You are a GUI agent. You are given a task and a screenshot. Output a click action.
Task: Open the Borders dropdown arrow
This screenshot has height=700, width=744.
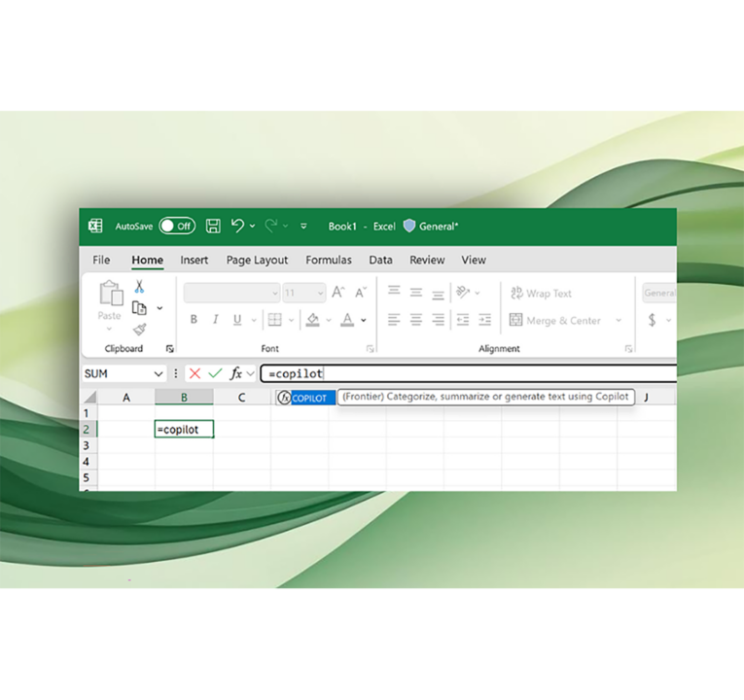pos(292,320)
